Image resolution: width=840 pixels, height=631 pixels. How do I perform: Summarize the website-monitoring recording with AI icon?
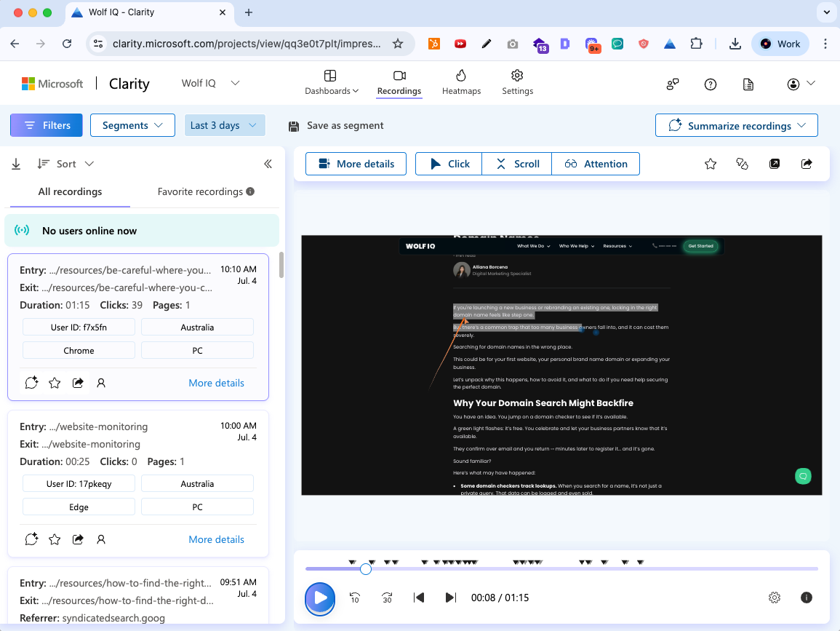tap(31, 539)
